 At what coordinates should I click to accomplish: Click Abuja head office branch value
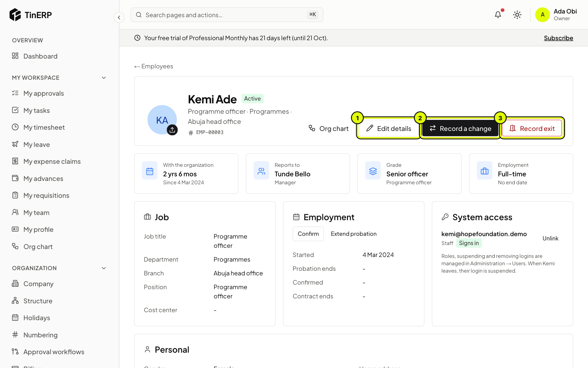[x=238, y=273]
